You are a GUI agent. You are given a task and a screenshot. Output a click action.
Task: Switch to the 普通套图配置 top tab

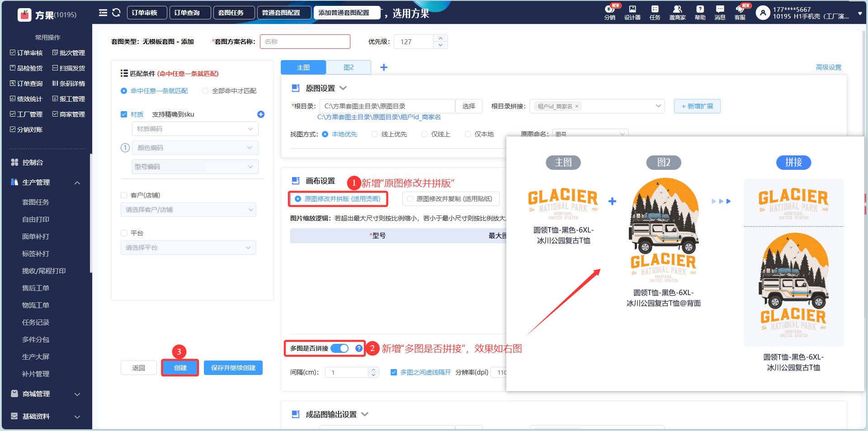click(284, 13)
